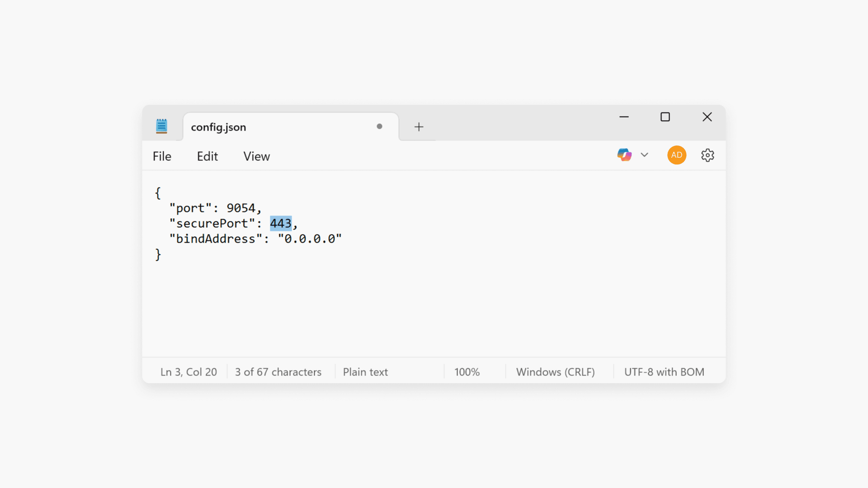Image resolution: width=868 pixels, height=488 pixels.
Task: Click the Ln 3, Col 20 position indicator
Action: tap(189, 371)
